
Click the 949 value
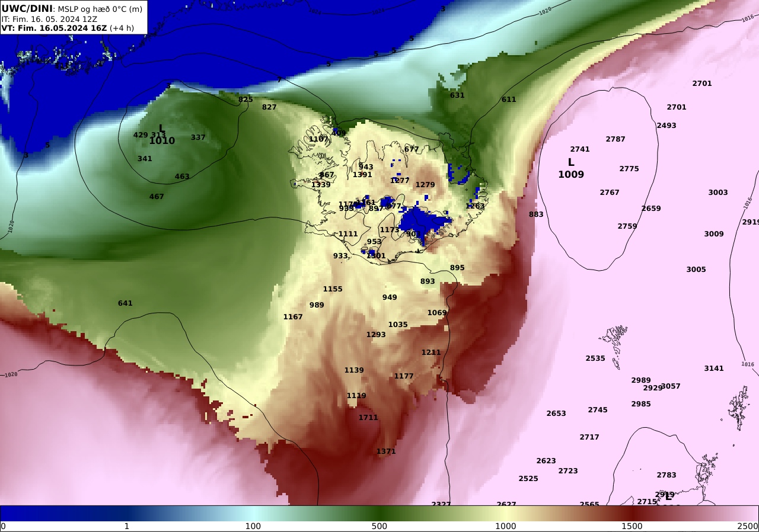tap(390, 297)
